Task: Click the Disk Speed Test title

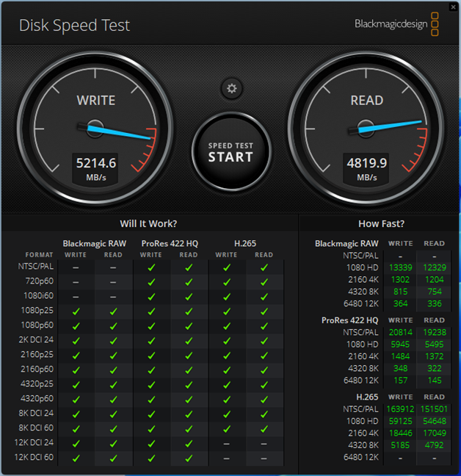Action: coord(74,25)
